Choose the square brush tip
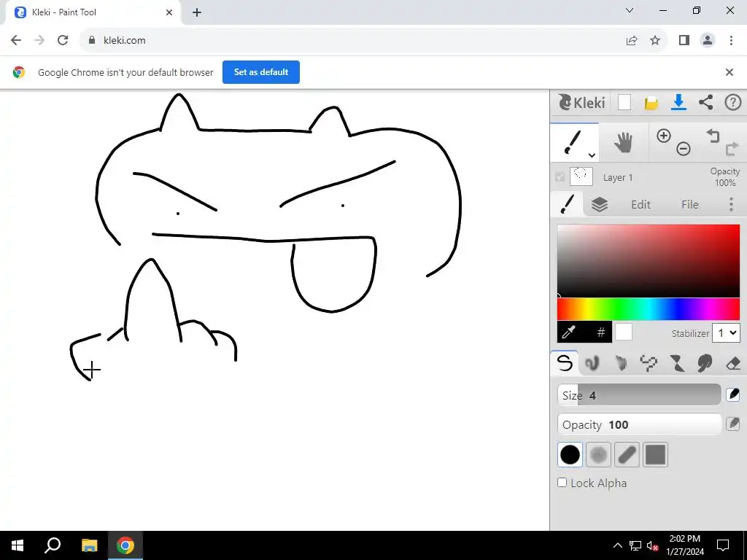 655,455
